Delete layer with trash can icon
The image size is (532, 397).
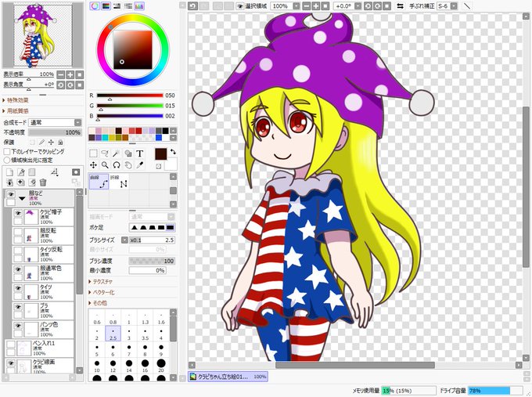[x=43, y=182]
